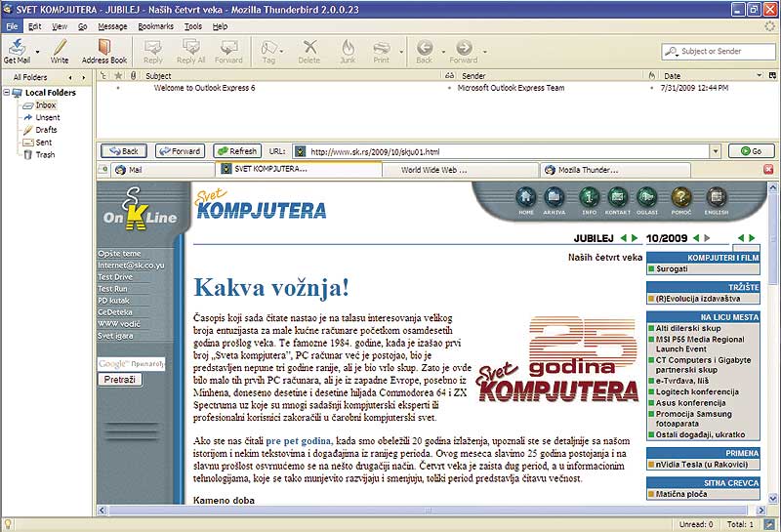
Task: Click the Pretraži search button
Action: pos(119,380)
